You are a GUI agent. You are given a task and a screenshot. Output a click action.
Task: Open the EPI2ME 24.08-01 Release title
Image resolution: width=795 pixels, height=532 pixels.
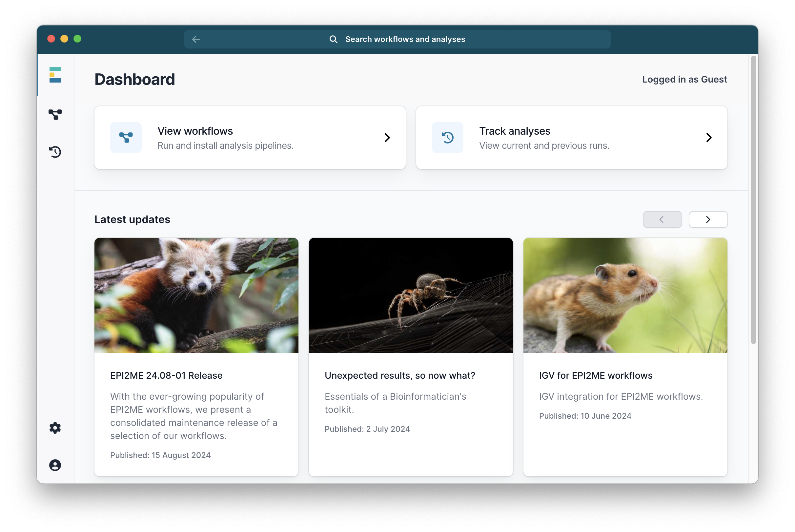(166, 375)
